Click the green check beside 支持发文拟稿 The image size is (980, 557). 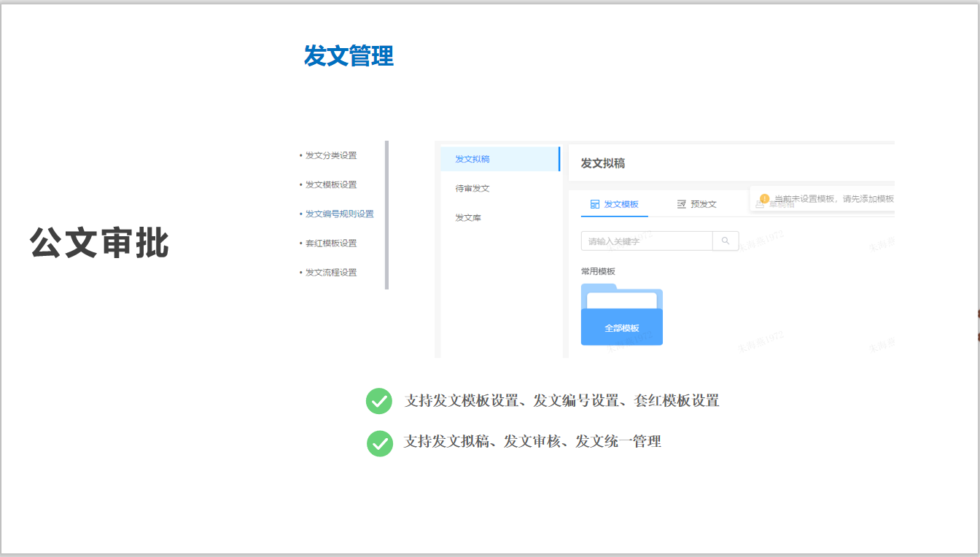click(379, 443)
